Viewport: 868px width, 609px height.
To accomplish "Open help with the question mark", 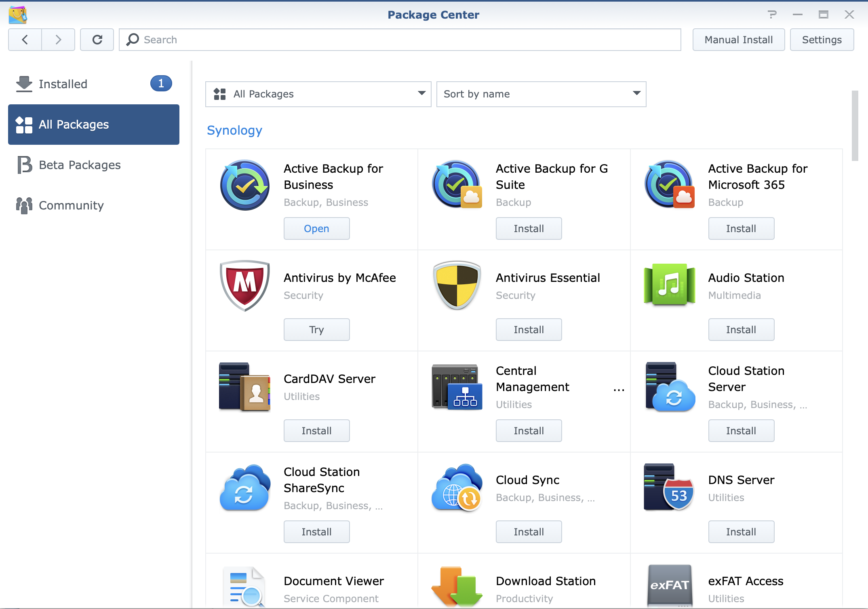I will pyautogui.click(x=772, y=15).
